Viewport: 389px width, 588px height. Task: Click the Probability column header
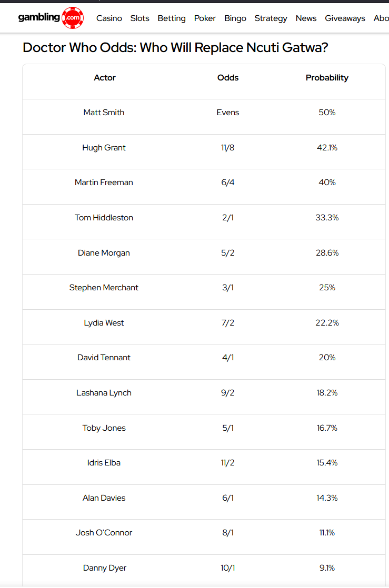(x=327, y=78)
